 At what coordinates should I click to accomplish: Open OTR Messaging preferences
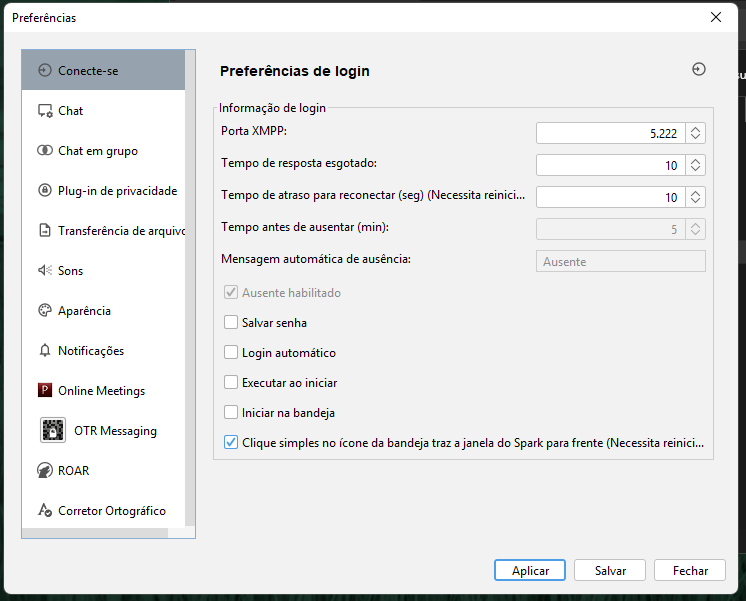click(103, 430)
